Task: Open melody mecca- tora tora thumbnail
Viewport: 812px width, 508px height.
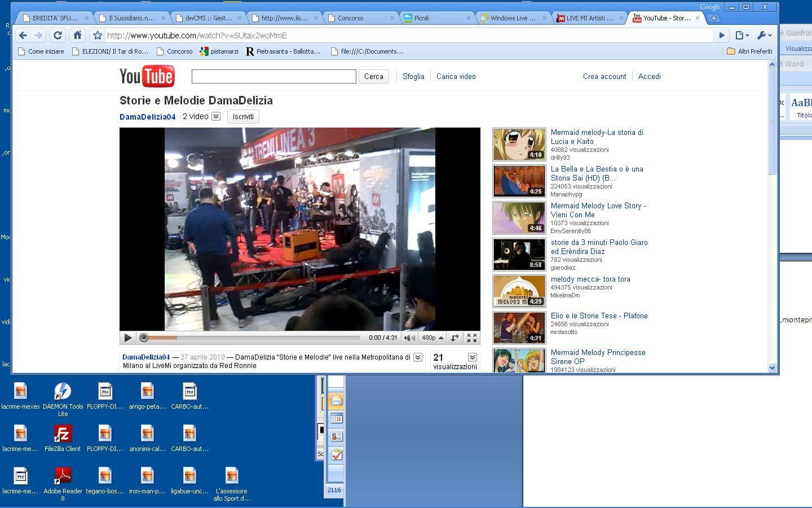Action: 519,291
